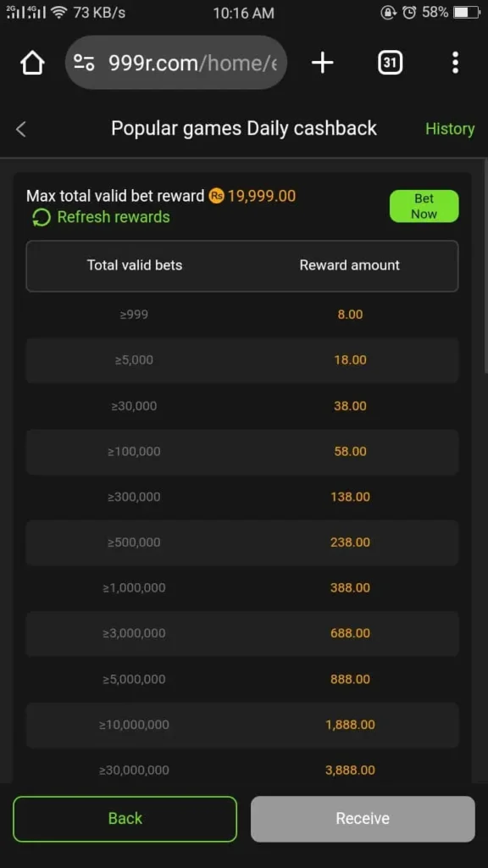Tap the Back button at the bottom left
The height and width of the screenshot is (868, 488).
click(125, 818)
